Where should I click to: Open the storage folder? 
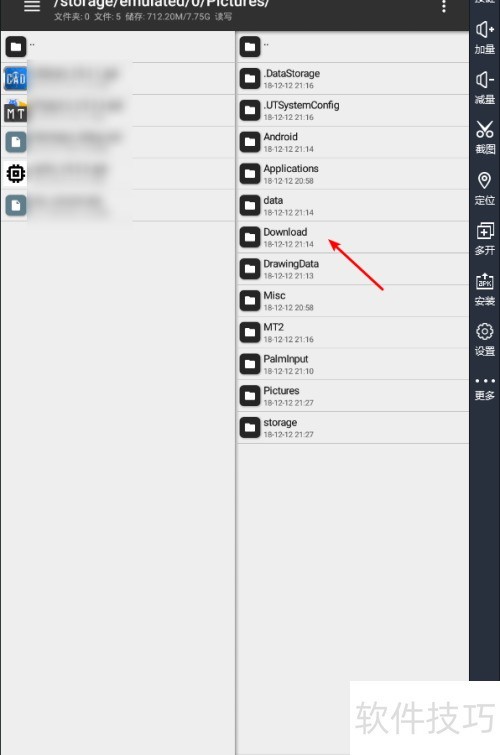point(353,428)
